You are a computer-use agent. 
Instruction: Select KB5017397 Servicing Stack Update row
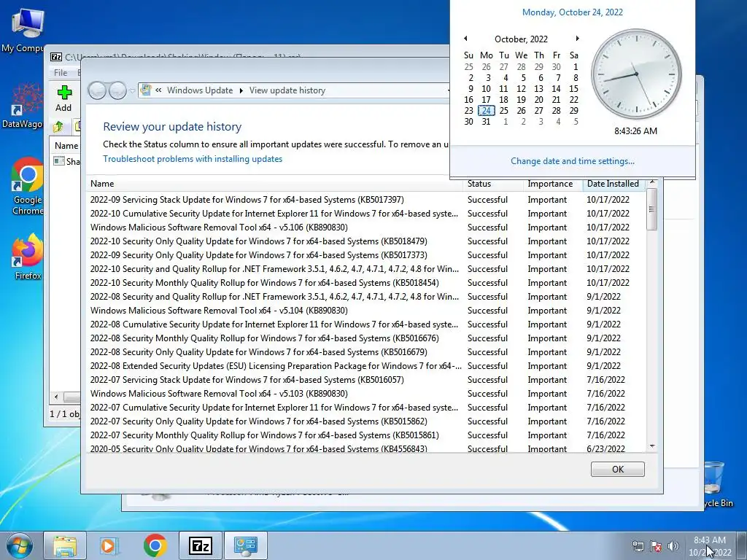(365, 200)
